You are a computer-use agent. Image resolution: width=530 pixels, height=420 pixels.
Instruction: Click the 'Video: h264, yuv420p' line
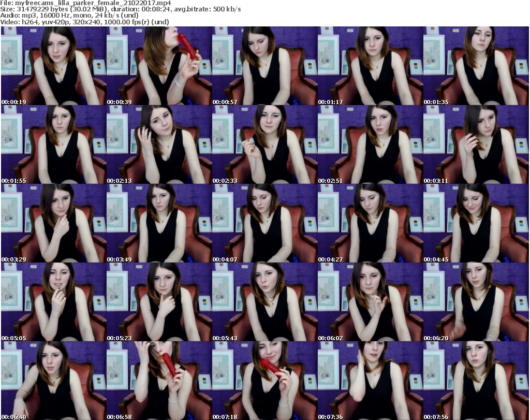point(84,22)
